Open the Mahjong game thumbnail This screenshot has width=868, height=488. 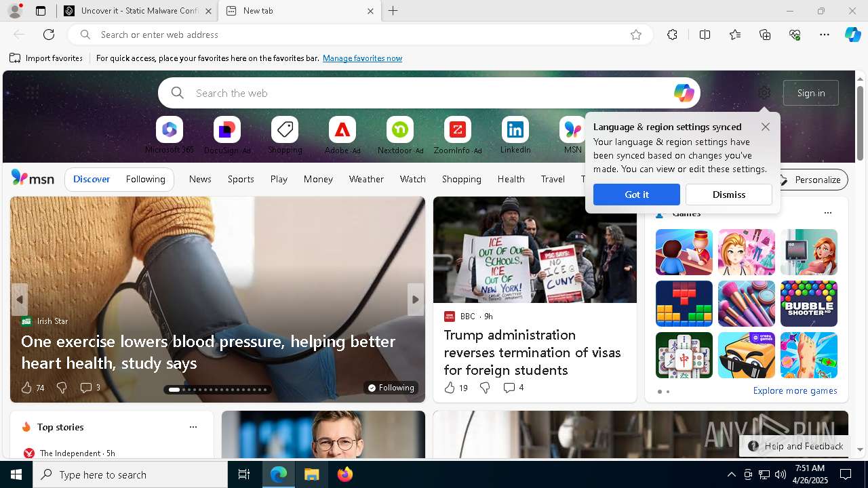tap(684, 355)
